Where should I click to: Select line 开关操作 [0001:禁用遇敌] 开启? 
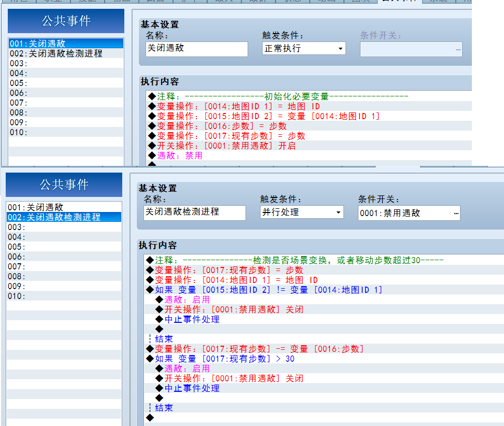[309, 146]
